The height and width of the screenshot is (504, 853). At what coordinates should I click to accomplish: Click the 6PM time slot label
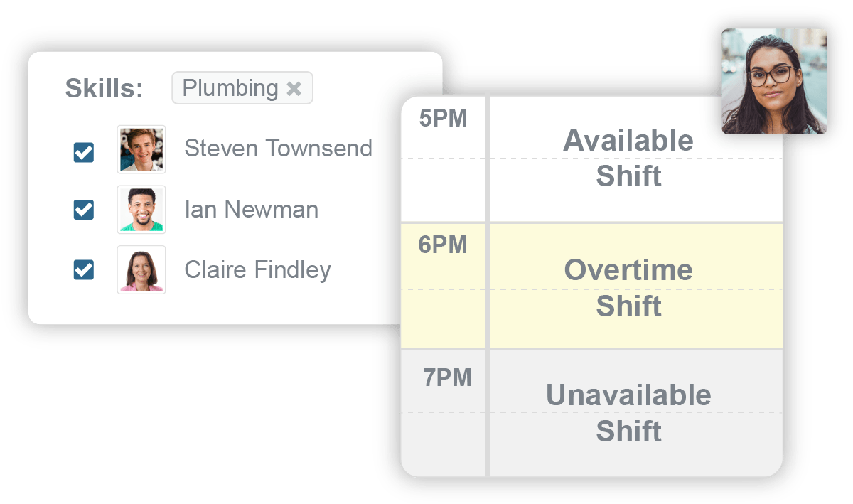[443, 245]
